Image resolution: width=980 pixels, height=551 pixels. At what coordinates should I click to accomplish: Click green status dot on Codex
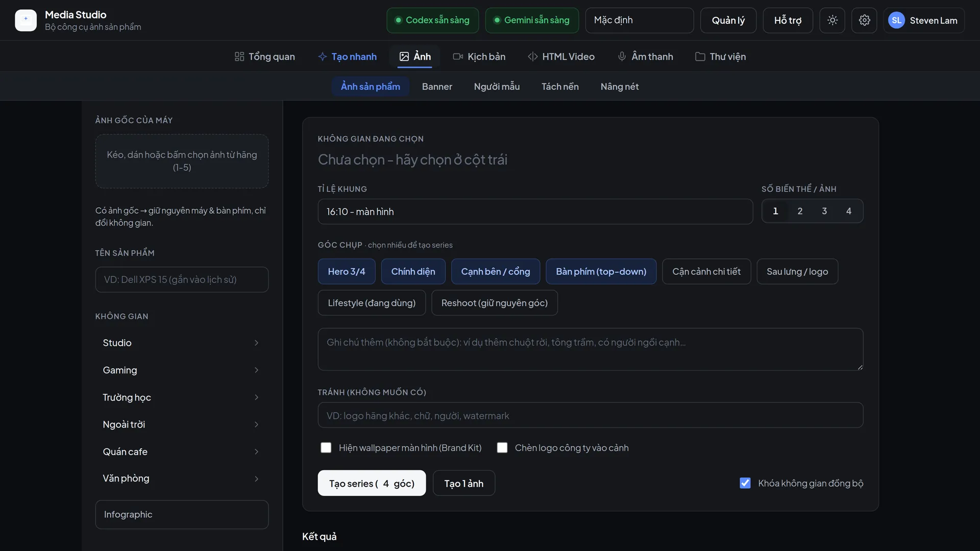point(398,20)
